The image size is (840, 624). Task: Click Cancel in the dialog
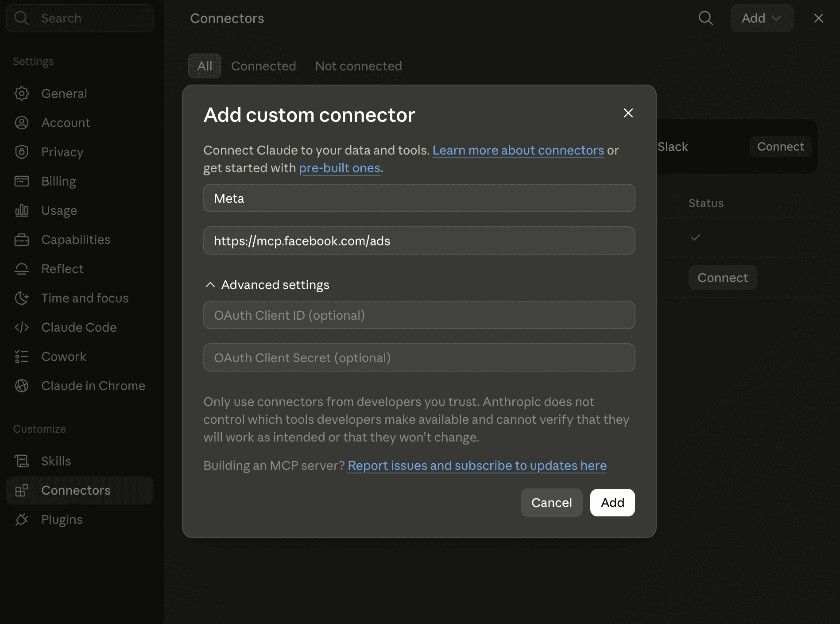[551, 503]
